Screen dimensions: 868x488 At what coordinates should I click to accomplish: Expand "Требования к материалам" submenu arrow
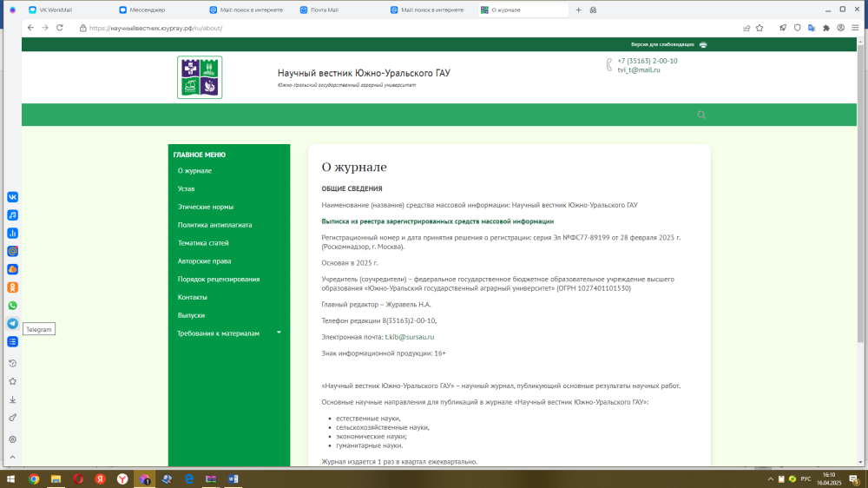279,333
